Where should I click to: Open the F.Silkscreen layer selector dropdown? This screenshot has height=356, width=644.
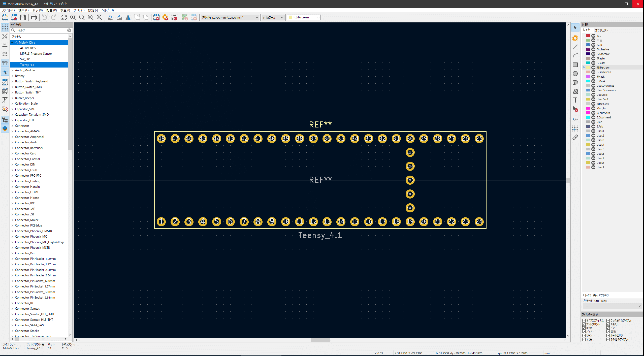click(304, 17)
